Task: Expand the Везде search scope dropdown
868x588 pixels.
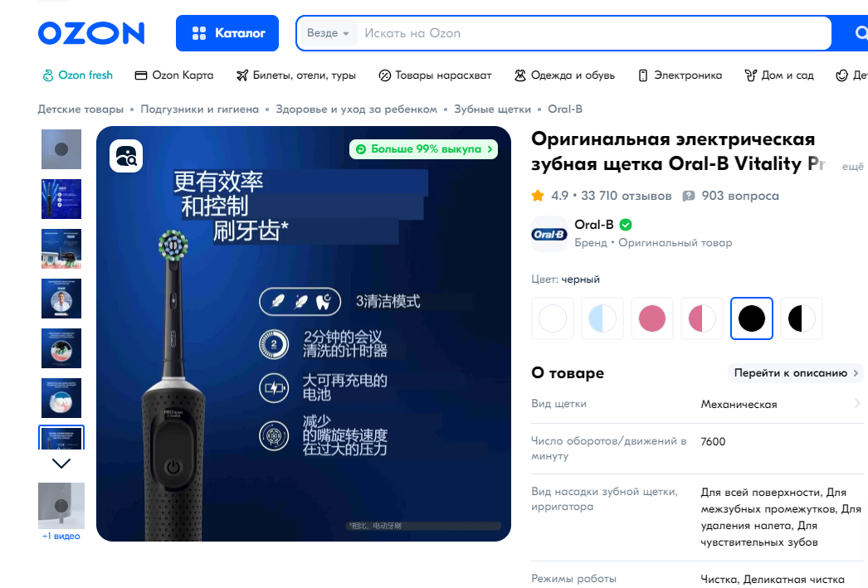Action: tap(328, 33)
